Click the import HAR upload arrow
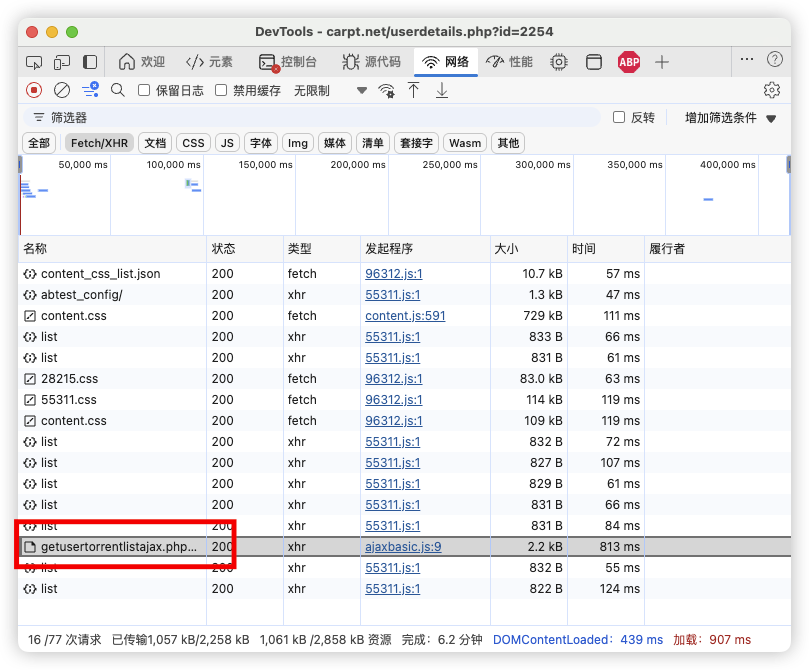 (414, 90)
